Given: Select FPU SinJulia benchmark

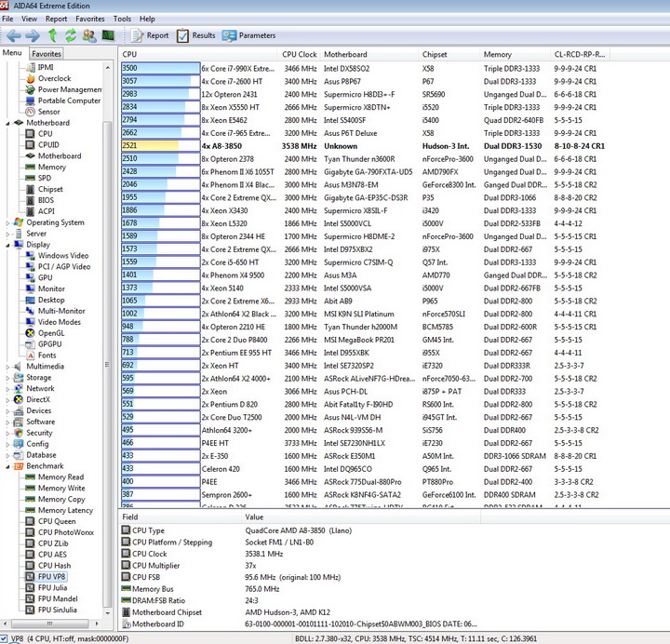Looking at the screenshot, I should click(x=58, y=610).
